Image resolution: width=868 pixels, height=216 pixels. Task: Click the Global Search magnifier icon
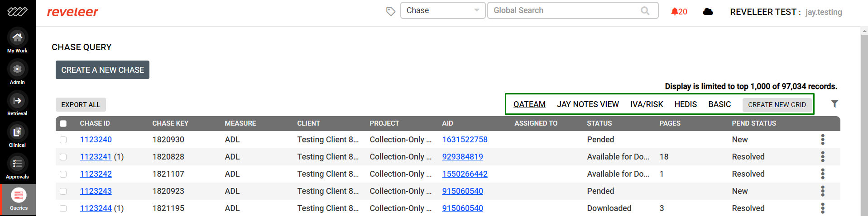pyautogui.click(x=645, y=10)
